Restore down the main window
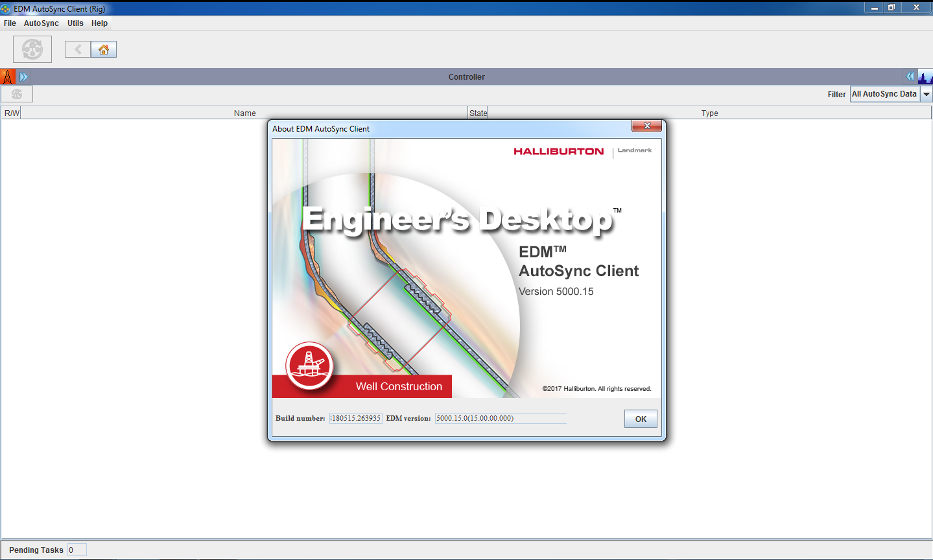 pyautogui.click(x=892, y=8)
